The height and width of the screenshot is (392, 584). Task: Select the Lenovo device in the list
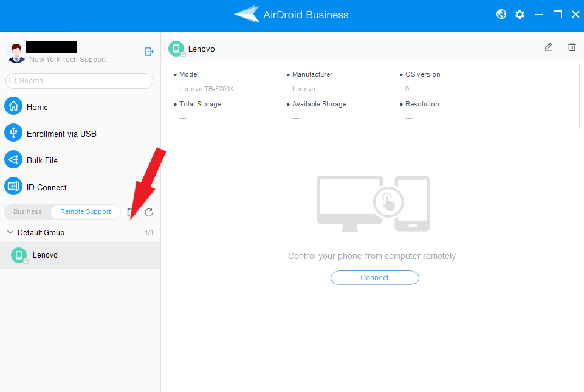click(x=80, y=255)
